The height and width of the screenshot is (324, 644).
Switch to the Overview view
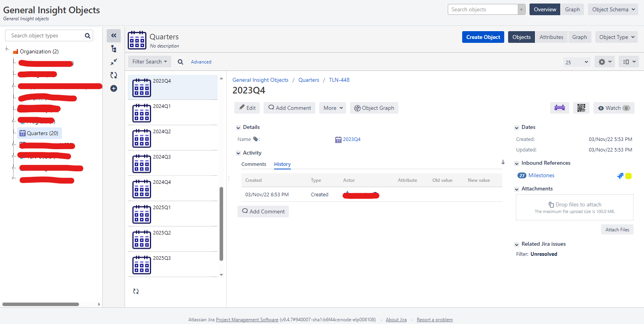(545, 9)
